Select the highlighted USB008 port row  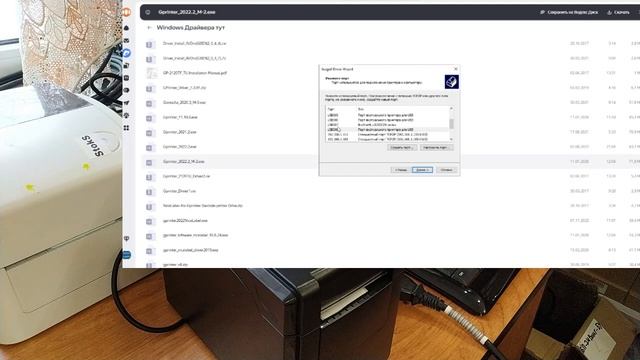[x=387, y=130]
